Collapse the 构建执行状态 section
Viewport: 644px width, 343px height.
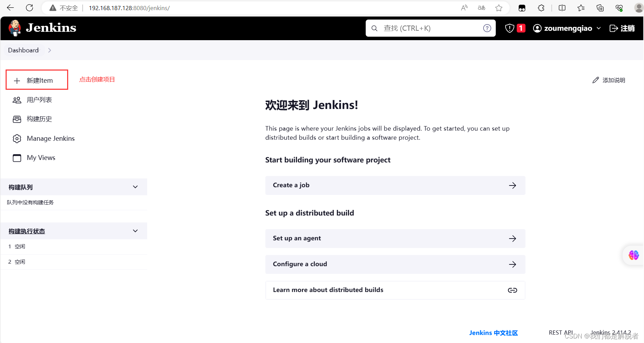coord(135,231)
